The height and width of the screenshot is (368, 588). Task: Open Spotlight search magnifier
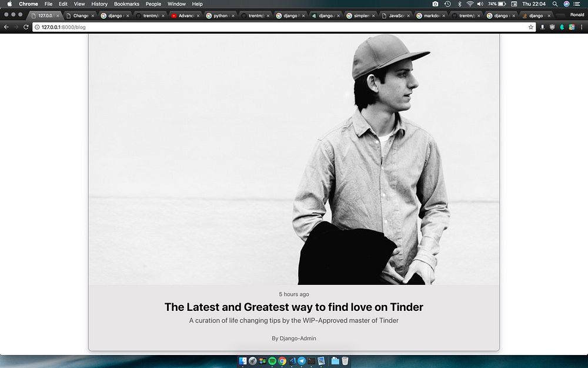point(555,4)
